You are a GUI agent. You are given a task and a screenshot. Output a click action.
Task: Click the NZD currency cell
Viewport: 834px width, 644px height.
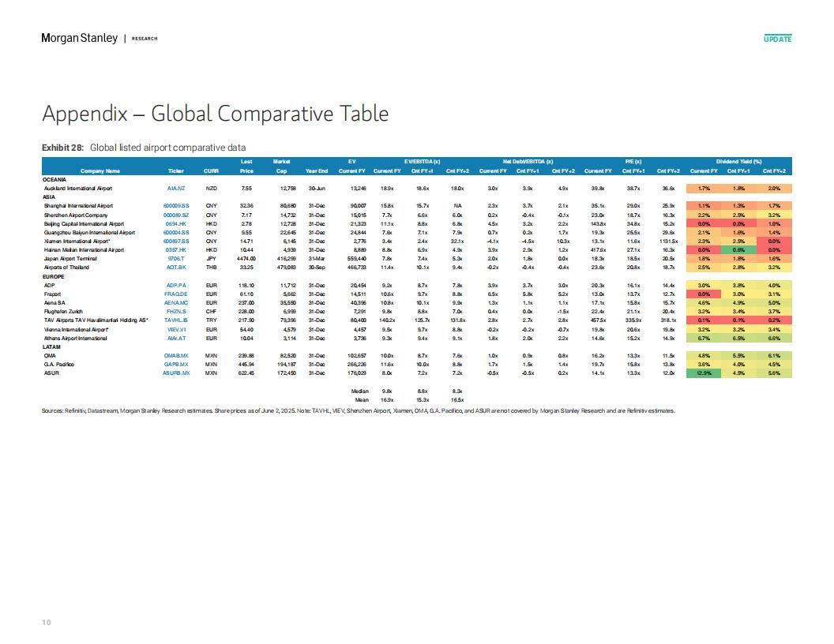coord(211,188)
